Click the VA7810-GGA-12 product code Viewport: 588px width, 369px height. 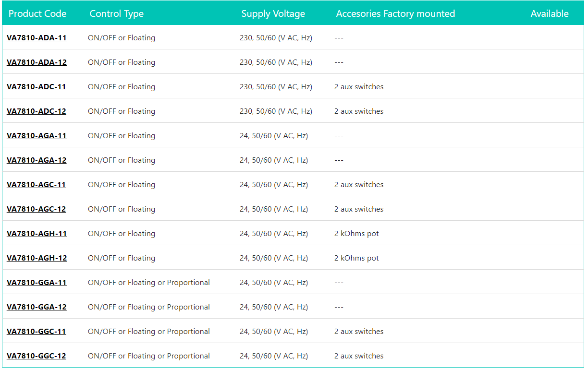[x=37, y=307]
